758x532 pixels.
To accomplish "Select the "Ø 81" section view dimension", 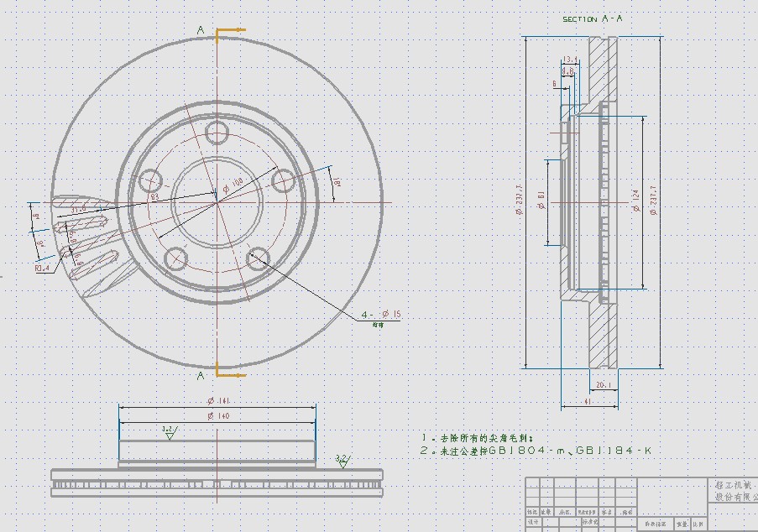I will [x=541, y=200].
